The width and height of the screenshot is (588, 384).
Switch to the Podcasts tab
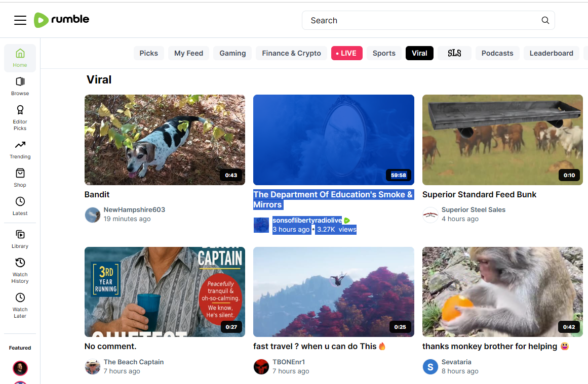tap(497, 53)
